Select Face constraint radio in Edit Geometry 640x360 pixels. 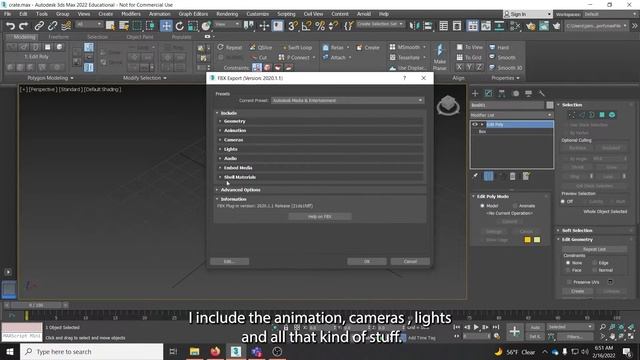(x=568, y=270)
